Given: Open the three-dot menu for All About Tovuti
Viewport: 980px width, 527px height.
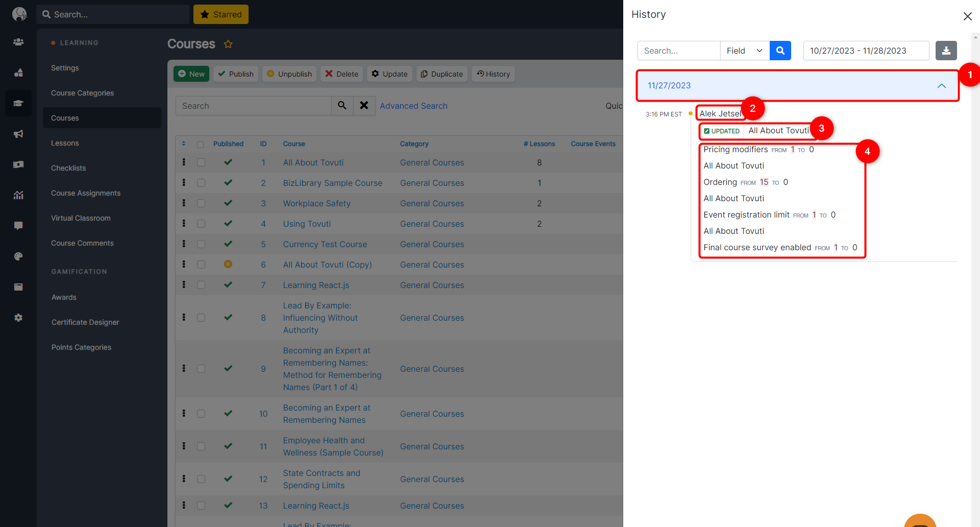Looking at the screenshot, I should click(x=183, y=162).
